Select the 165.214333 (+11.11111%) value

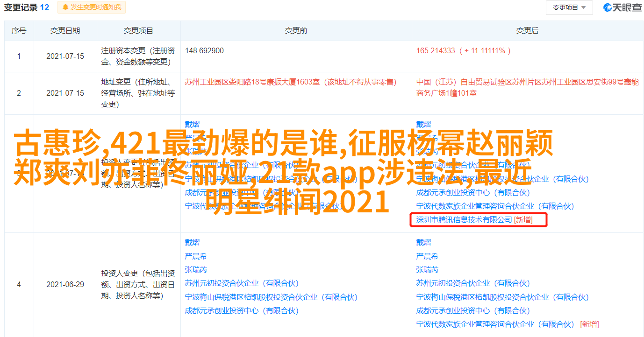click(x=464, y=50)
